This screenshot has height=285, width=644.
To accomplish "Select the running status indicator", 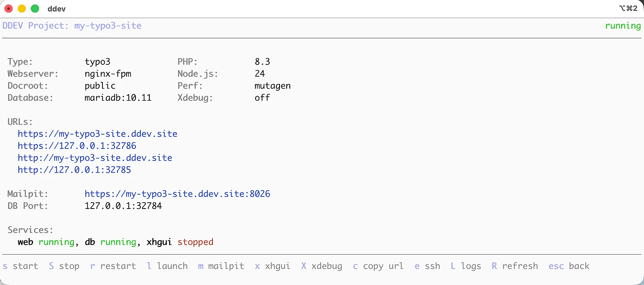I will [x=623, y=26].
